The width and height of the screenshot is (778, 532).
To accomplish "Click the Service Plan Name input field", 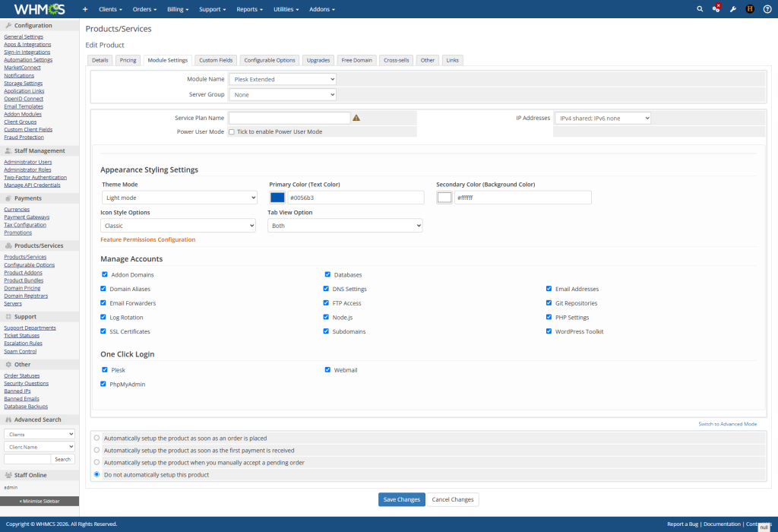I will pos(289,118).
